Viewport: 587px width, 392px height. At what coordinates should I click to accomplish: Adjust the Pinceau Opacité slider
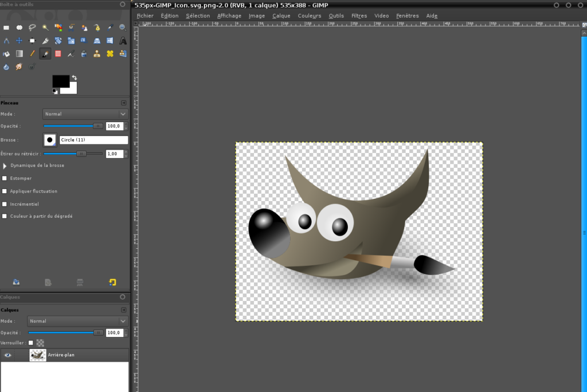click(73, 126)
